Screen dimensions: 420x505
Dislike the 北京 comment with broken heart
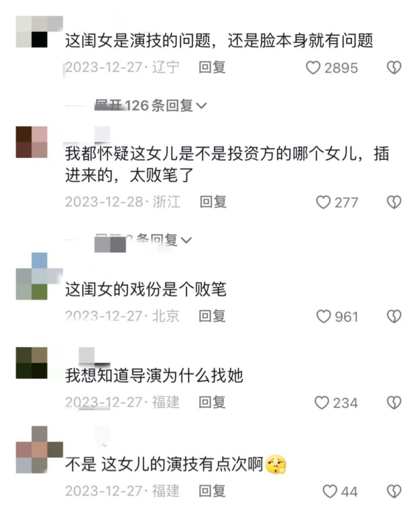[394, 316]
